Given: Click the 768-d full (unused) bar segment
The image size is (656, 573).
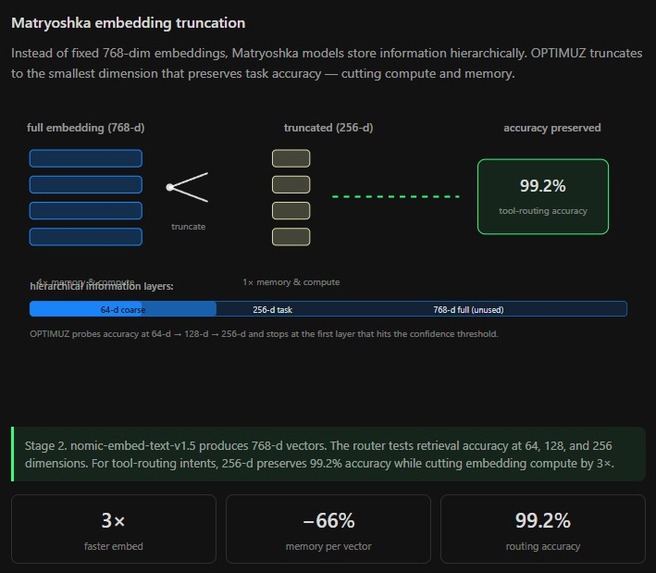Looking at the screenshot, I should click(468, 310).
